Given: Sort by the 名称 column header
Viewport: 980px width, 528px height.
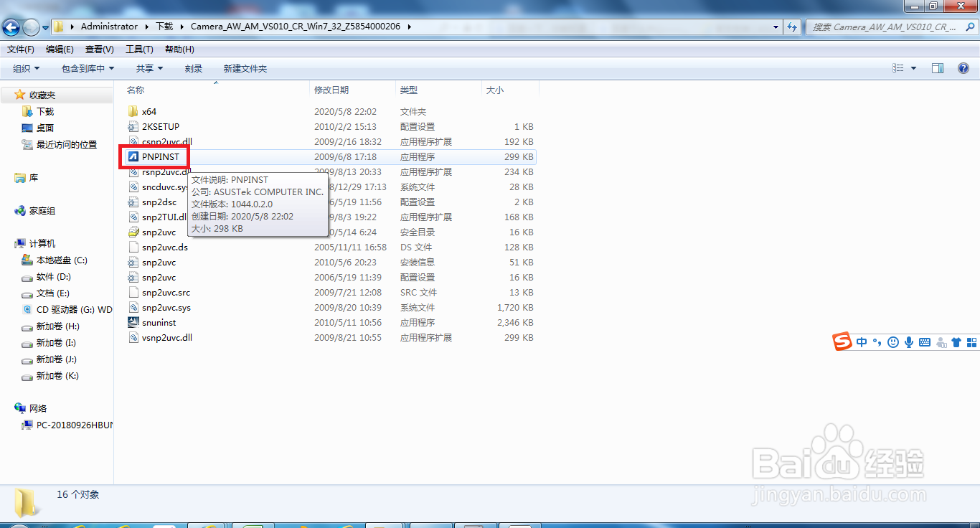Looking at the screenshot, I should click(x=136, y=90).
